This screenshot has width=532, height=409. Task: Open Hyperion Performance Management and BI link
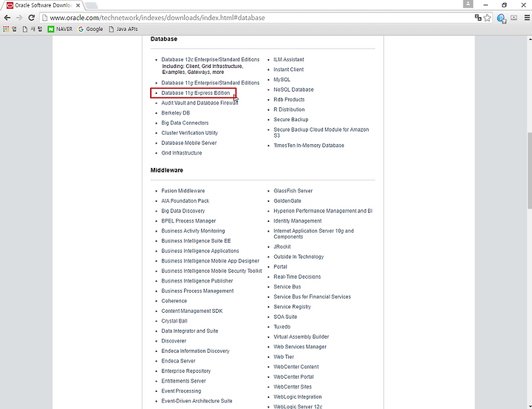point(323,211)
